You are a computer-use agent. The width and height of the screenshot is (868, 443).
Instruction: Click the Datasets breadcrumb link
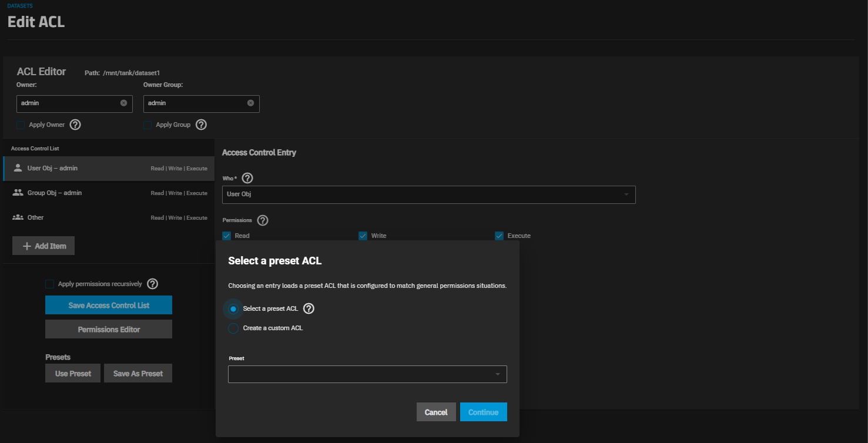(x=20, y=6)
